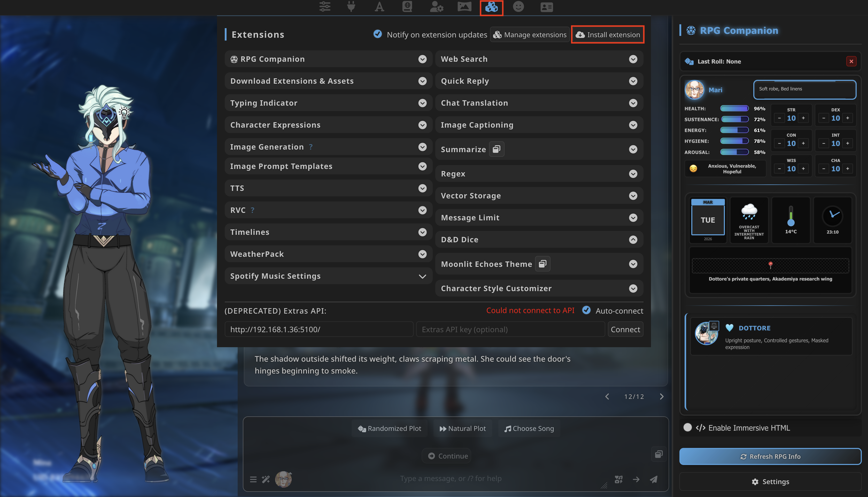
Task: Expand Spotify Music Settings
Action: point(422,276)
